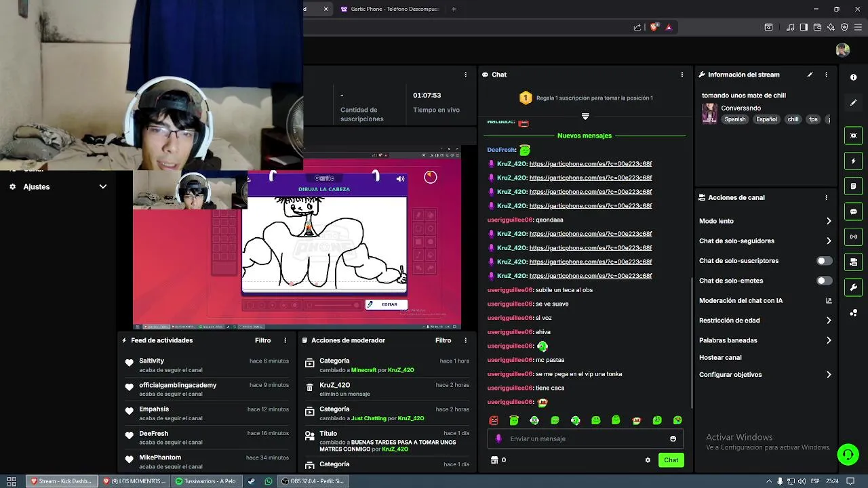Click the lightning bolt sidebar icon
The image size is (868, 488).
[854, 161]
